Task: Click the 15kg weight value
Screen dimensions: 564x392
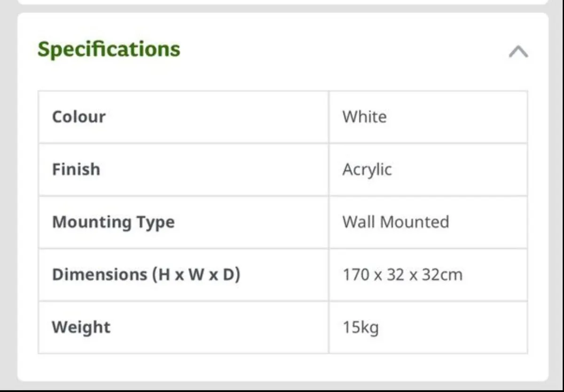Action: [x=360, y=327]
